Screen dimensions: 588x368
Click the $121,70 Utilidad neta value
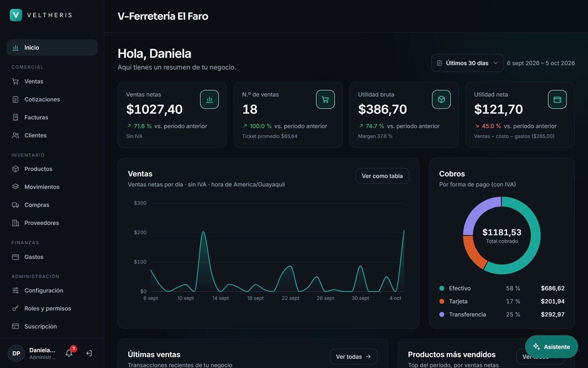click(498, 109)
